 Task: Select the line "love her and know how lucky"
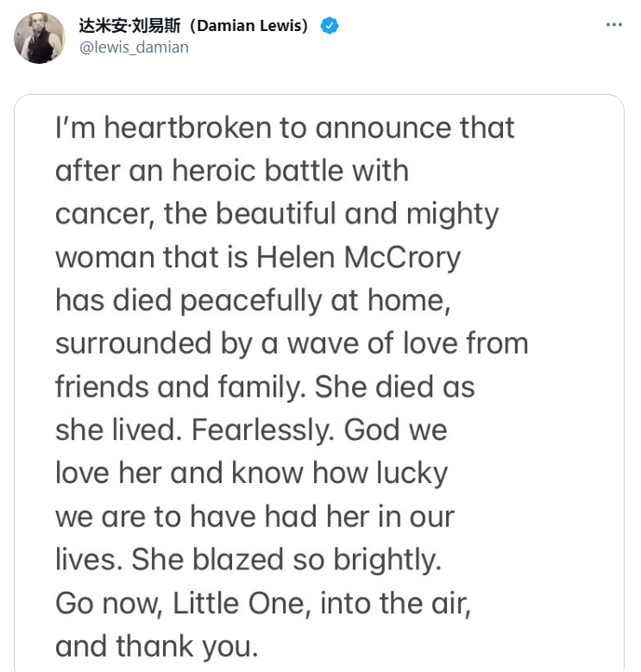(x=252, y=473)
